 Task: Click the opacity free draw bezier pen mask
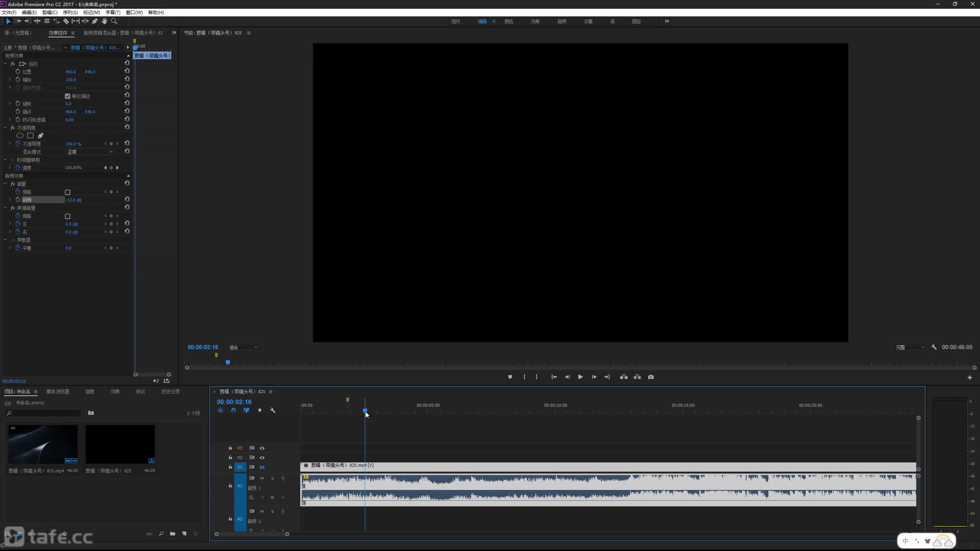pos(41,135)
